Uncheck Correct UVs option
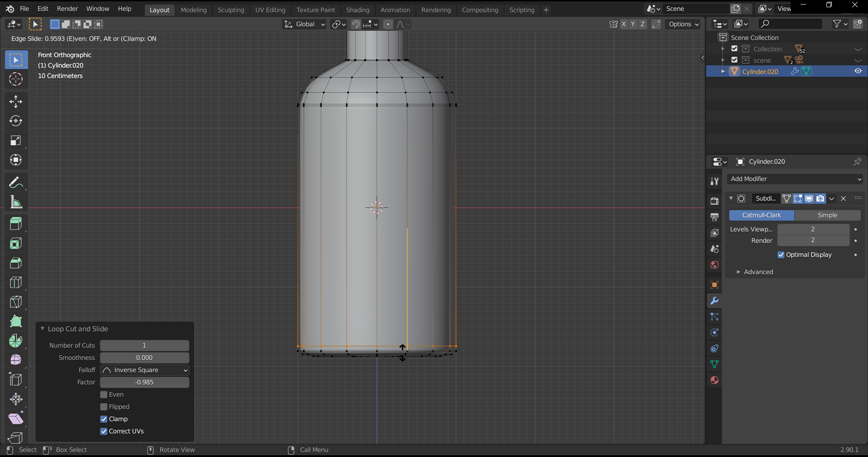 coord(104,431)
